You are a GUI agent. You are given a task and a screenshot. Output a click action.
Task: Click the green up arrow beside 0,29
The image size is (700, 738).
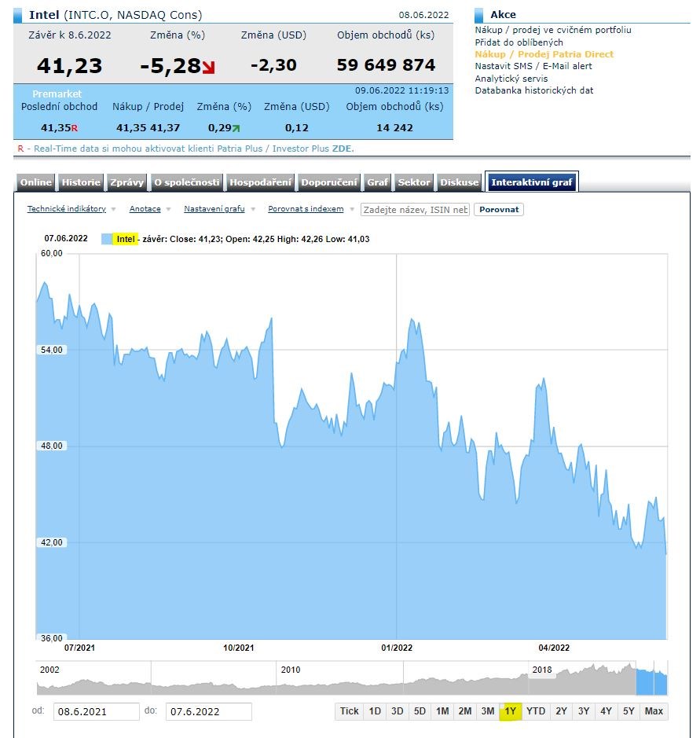(235, 128)
